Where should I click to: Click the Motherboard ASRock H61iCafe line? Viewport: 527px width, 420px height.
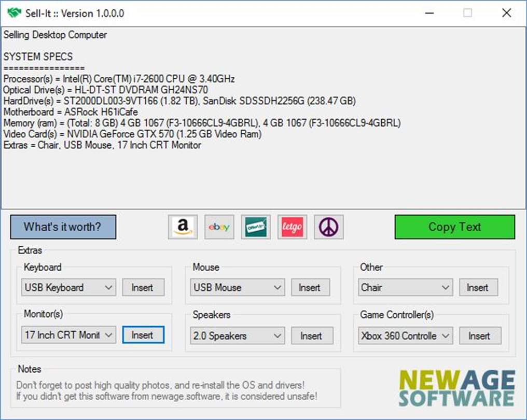71,112
